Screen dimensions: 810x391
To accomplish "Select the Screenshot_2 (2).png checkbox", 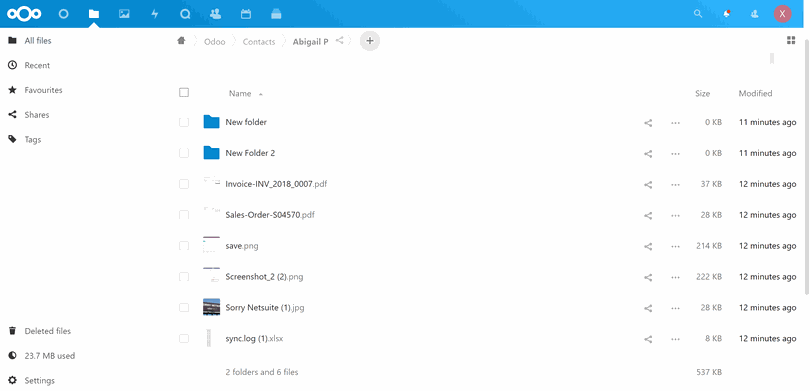I will click(x=184, y=277).
